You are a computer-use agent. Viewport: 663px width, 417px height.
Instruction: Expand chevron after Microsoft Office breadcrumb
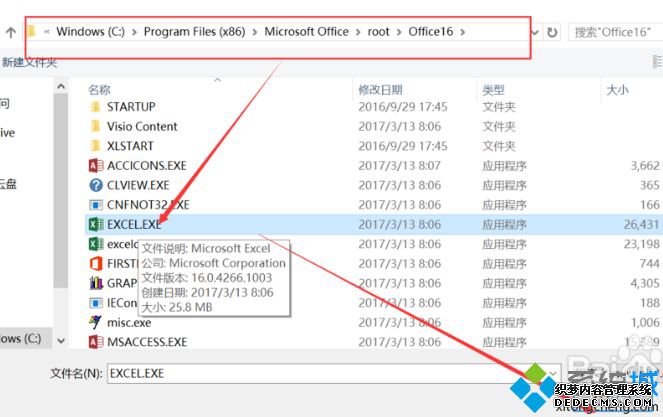point(358,32)
